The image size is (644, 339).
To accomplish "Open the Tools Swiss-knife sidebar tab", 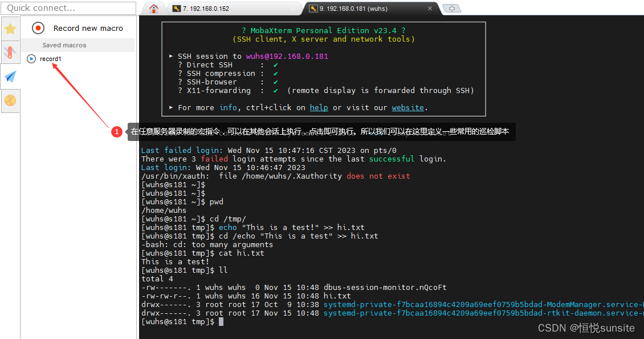I will coord(10,53).
